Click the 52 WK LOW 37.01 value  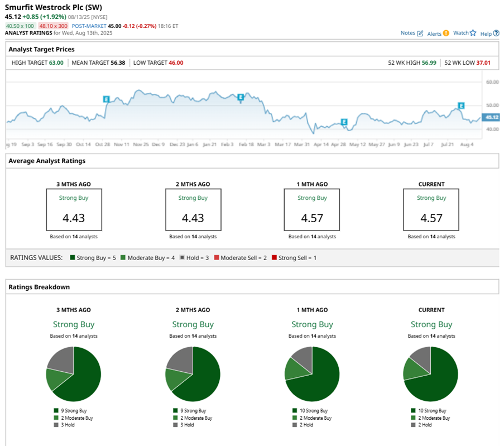click(x=483, y=63)
